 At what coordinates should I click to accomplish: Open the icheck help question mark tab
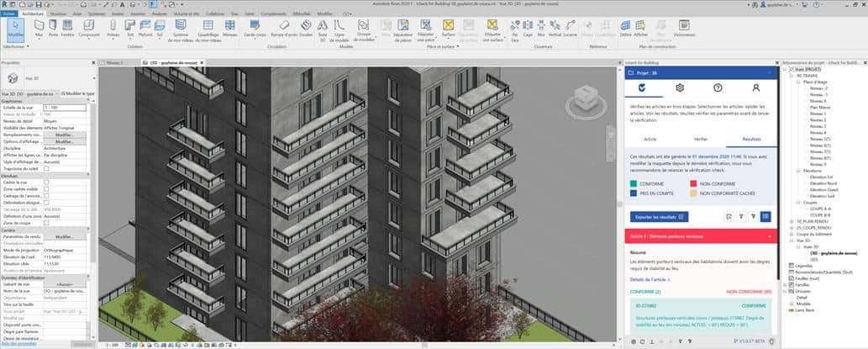coord(718,87)
